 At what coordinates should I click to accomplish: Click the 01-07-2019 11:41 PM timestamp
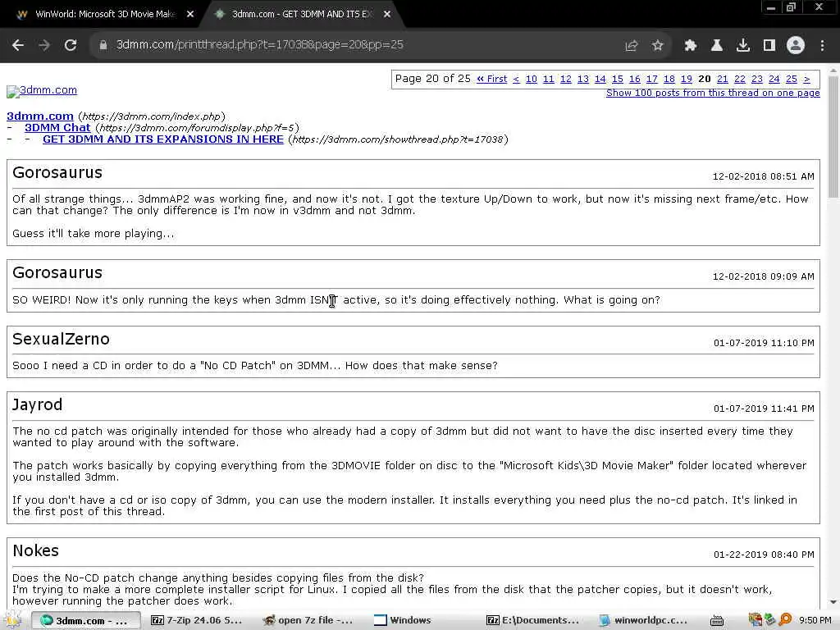tap(764, 409)
